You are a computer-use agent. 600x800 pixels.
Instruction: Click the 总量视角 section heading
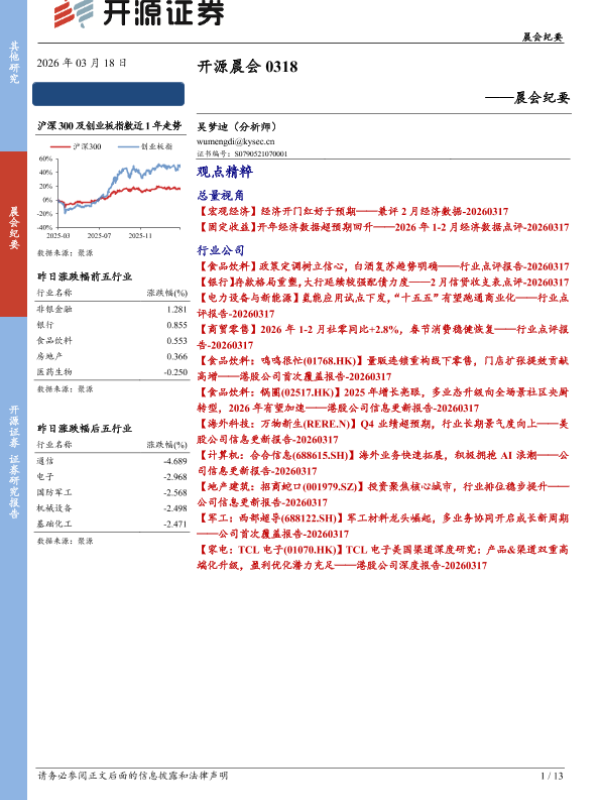[x=221, y=195]
